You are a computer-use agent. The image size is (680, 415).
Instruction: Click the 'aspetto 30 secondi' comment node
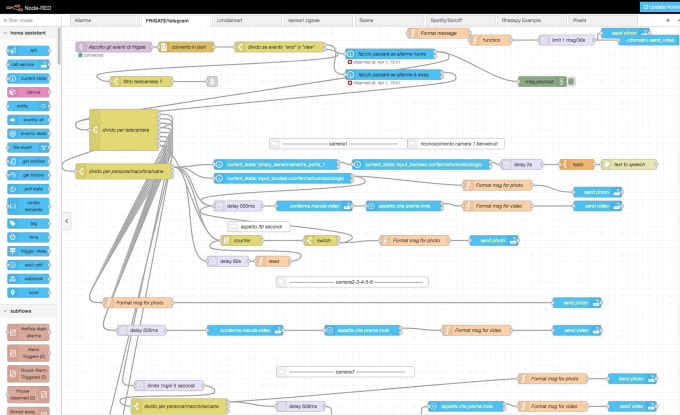point(259,226)
